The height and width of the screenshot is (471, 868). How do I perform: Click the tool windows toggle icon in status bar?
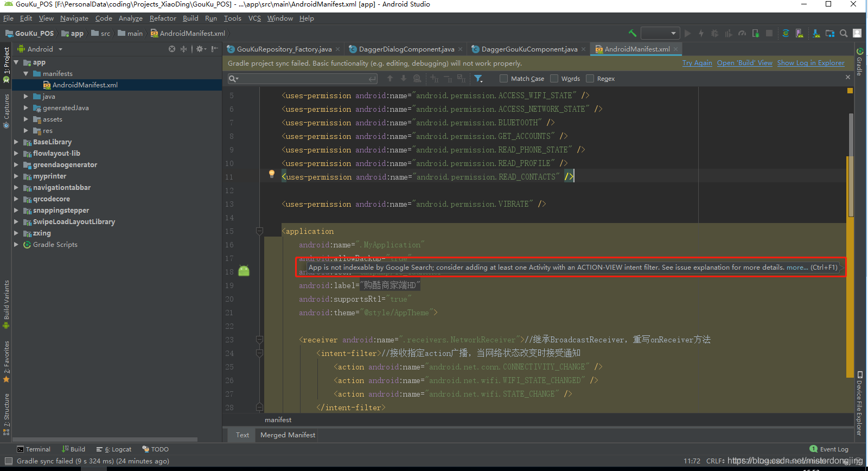click(x=8, y=461)
